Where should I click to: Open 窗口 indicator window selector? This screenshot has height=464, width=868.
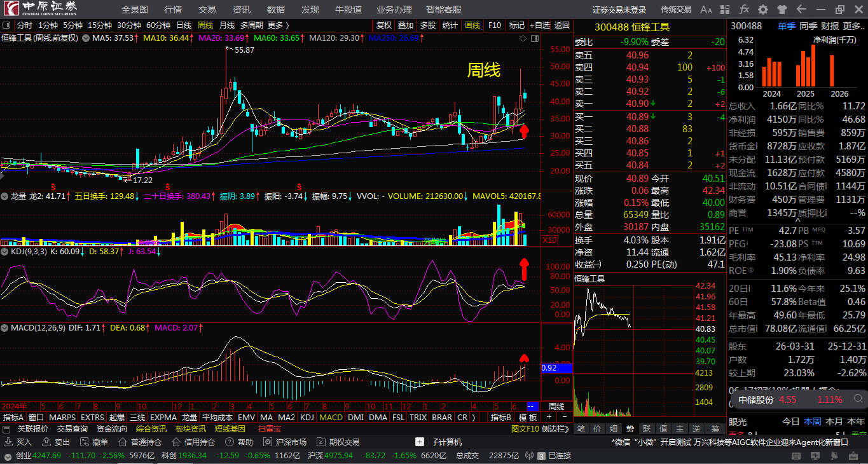(36, 418)
